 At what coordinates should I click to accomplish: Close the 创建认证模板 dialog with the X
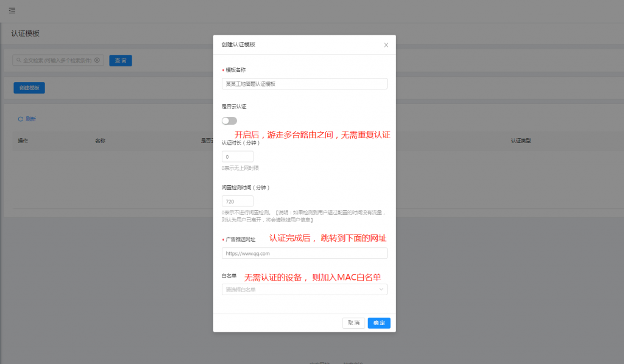tap(386, 45)
